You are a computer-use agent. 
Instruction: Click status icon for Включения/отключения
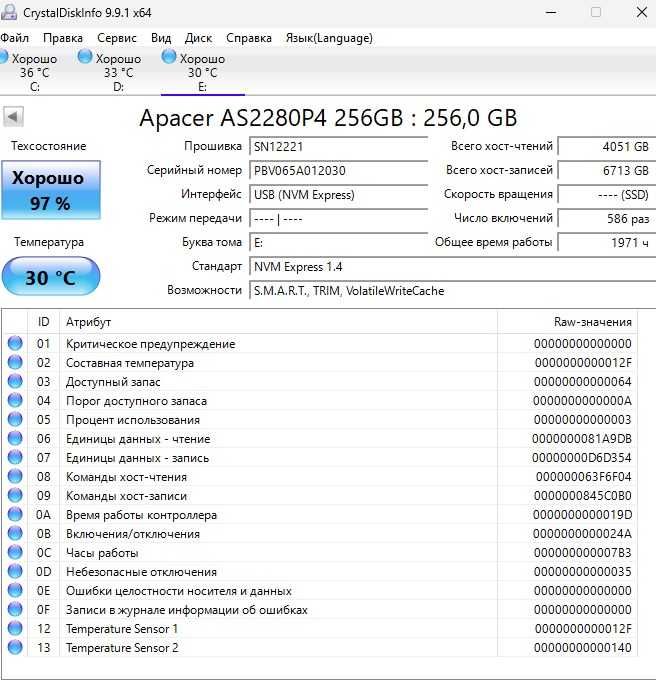15,533
